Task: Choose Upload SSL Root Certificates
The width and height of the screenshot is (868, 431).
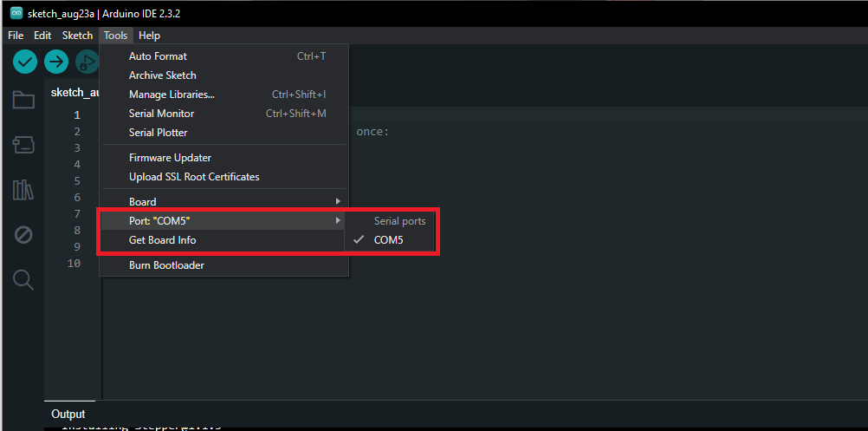Action: [x=223, y=177]
